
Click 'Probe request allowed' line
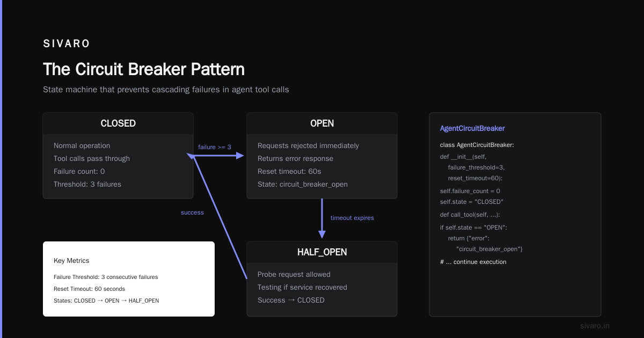coord(294,274)
